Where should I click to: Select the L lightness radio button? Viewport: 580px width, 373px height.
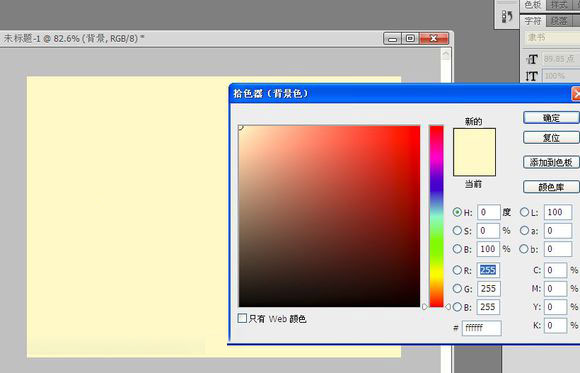524,212
